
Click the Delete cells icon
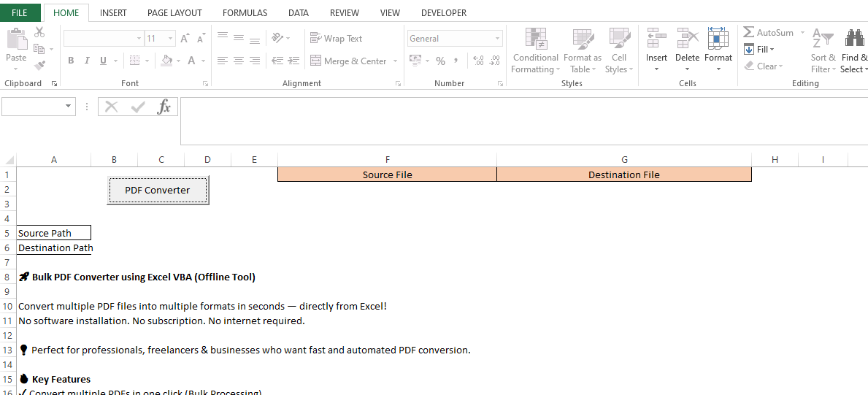[x=687, y=39]
